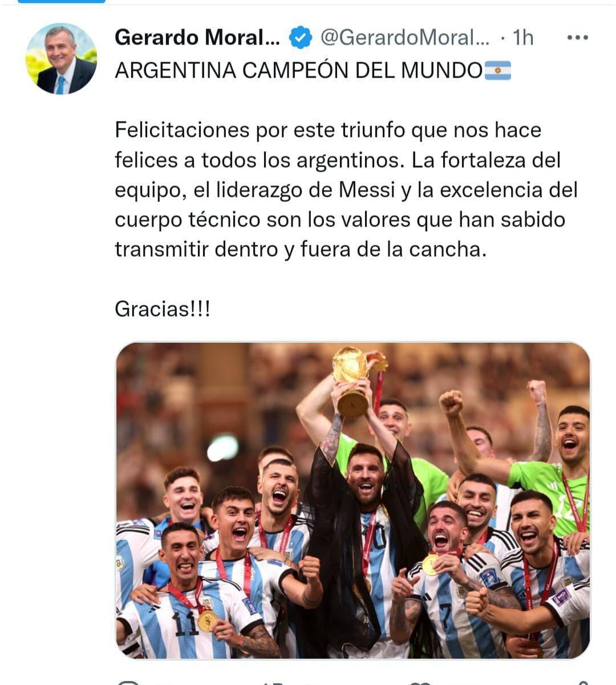Viewport: 616px width, 685px height.
Task: Click the @GerardoMoral... handle
Action: pos(405,38)
